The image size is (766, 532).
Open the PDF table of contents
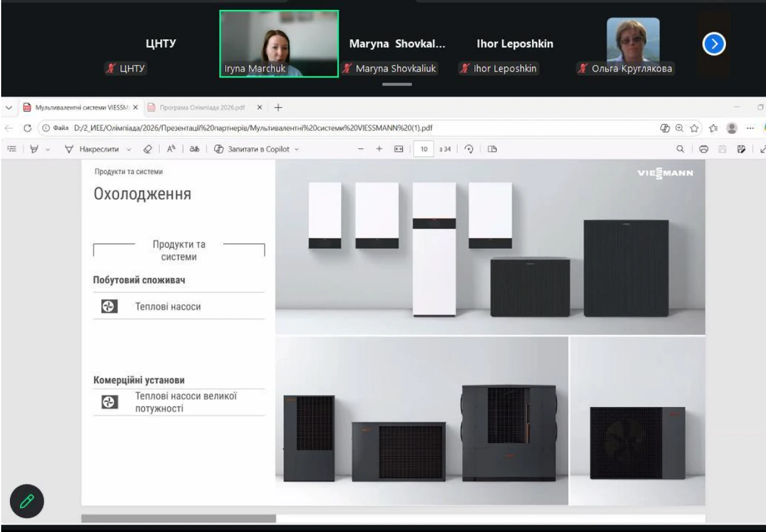12,149
